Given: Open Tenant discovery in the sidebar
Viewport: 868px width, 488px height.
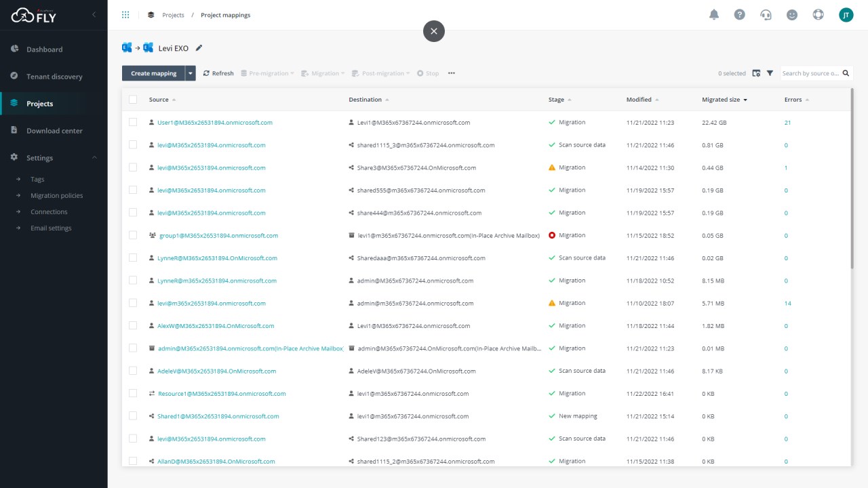Looking at the screenshot, I should tap(54, 77).
